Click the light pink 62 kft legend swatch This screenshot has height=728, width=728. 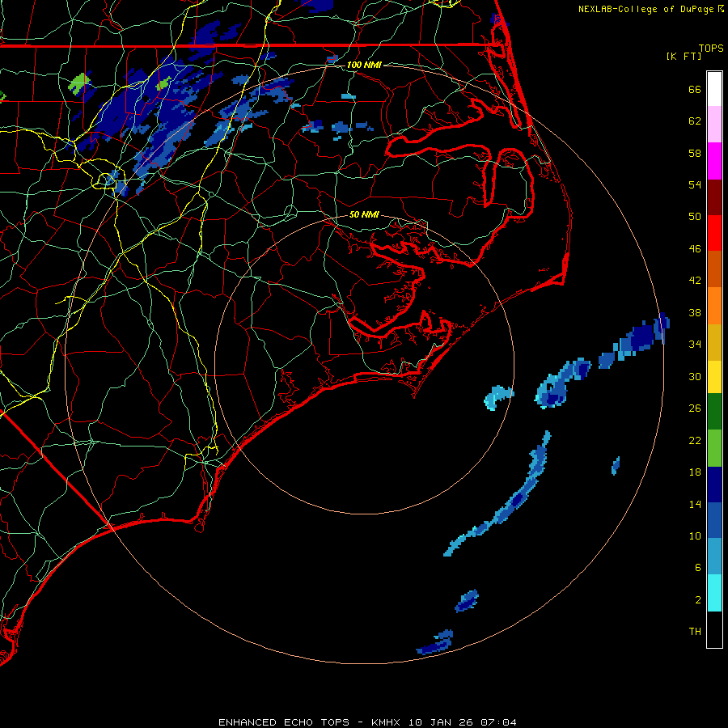pyautogui.click(x=714, y=124)
